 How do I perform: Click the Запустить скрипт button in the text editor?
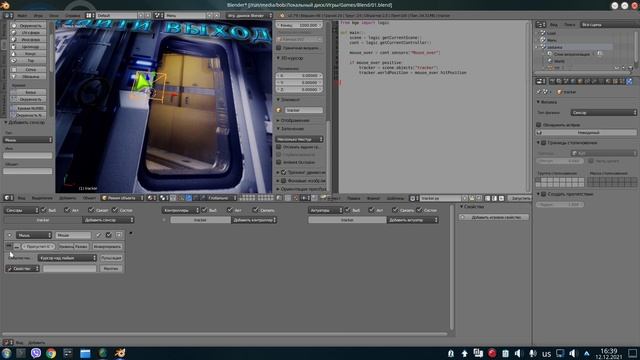click(521, 198)
